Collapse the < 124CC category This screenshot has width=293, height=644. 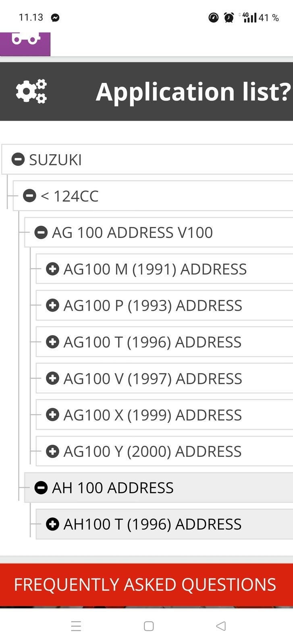pyautogui.click(x=29, y=196)
